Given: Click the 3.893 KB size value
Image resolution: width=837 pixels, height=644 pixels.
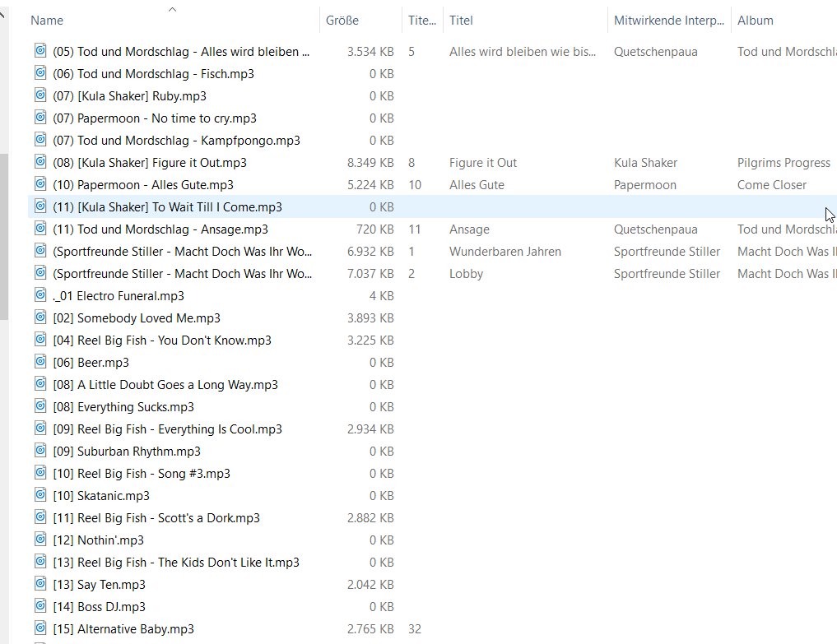Looking at the screenshot, I should pos(370,318).
